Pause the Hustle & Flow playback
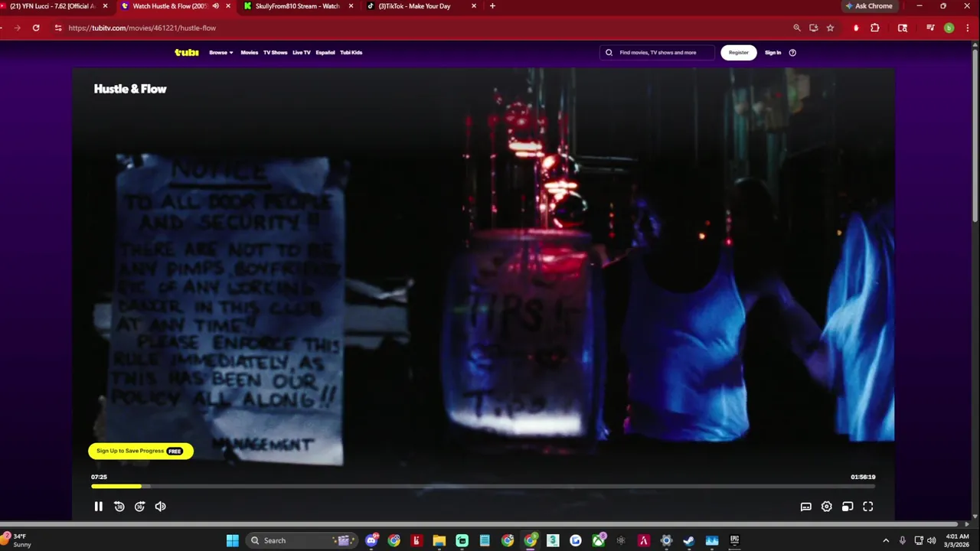This screenshot has height=551, width=980. 98,507
